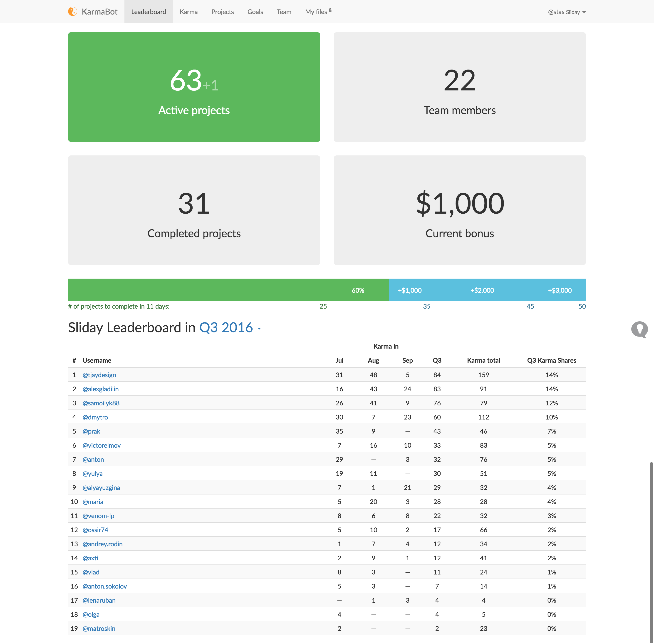Go to the Goals tab
This screenshot has width=654, height=644.
(x=255, y=12)
